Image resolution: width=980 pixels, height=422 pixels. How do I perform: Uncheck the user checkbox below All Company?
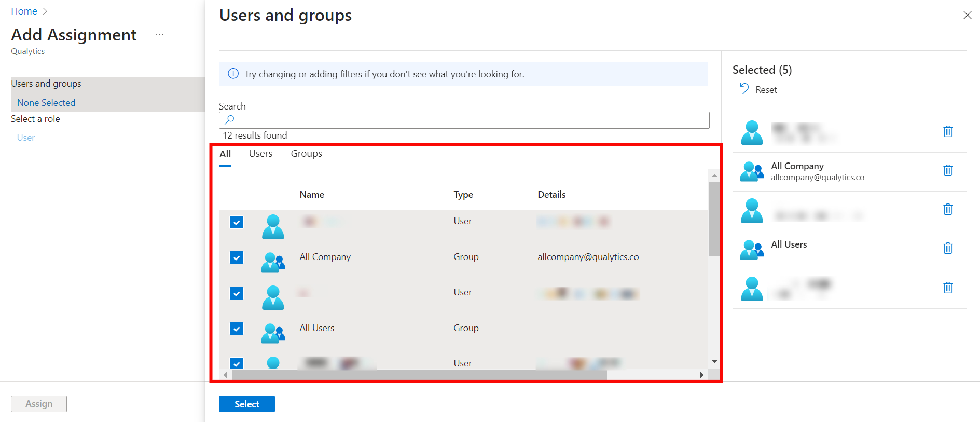[x=237, y=293]
